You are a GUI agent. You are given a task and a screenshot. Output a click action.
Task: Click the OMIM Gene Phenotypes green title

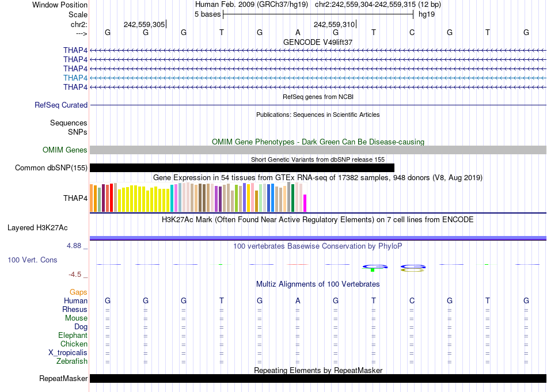[x=318, y=142]
